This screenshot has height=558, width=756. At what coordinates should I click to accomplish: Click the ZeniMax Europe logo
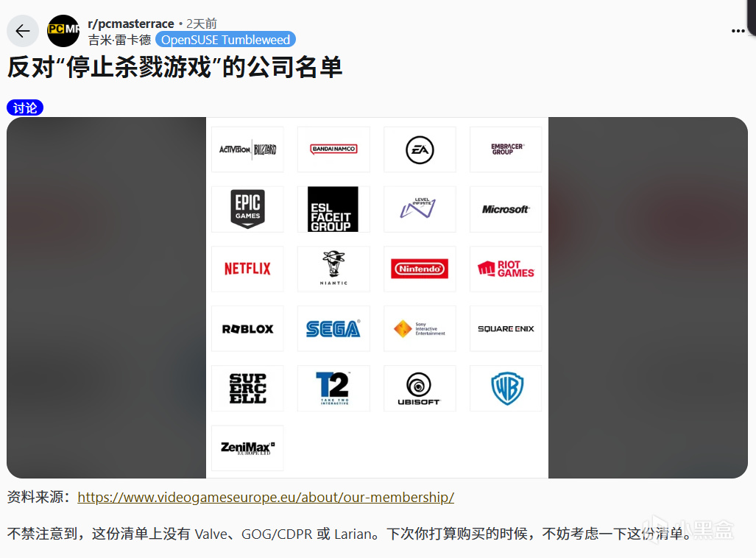[x=248, y=448]
